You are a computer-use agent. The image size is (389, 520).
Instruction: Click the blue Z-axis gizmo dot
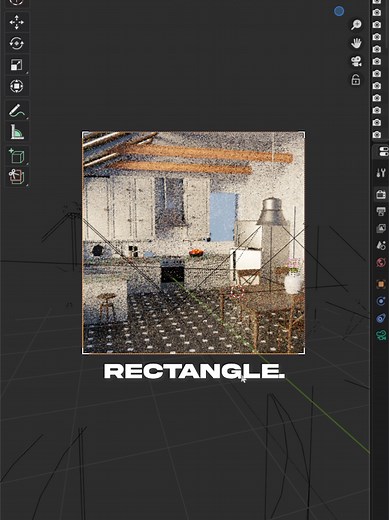[339, 11]
